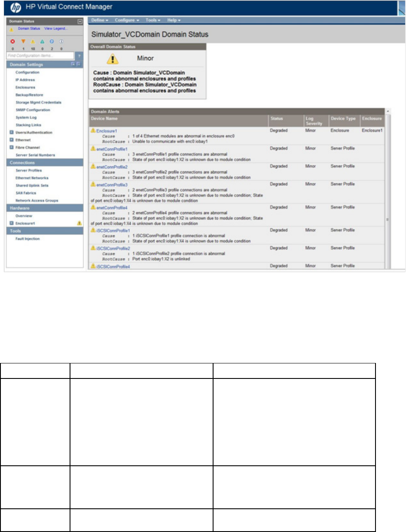
Task: Open the enetConnProfile3 alert link
Action: coord(112,184)
